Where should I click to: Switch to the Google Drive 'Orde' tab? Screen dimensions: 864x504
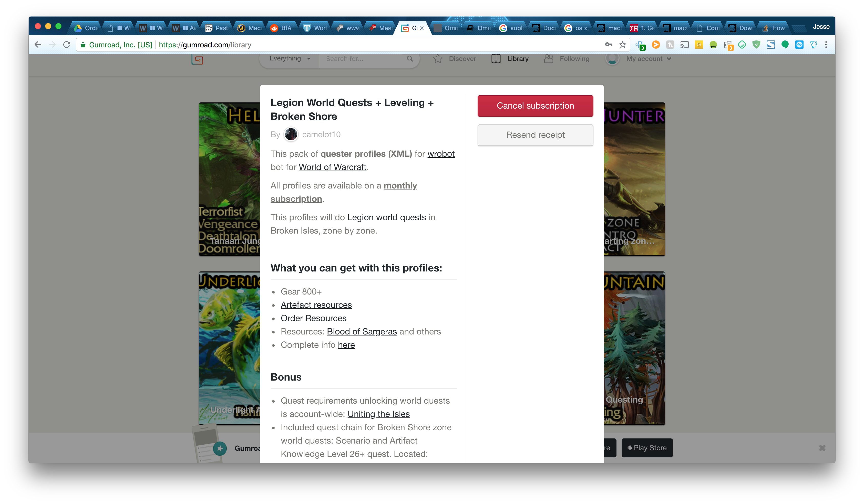pyautogui.click(x=86, y=28)
